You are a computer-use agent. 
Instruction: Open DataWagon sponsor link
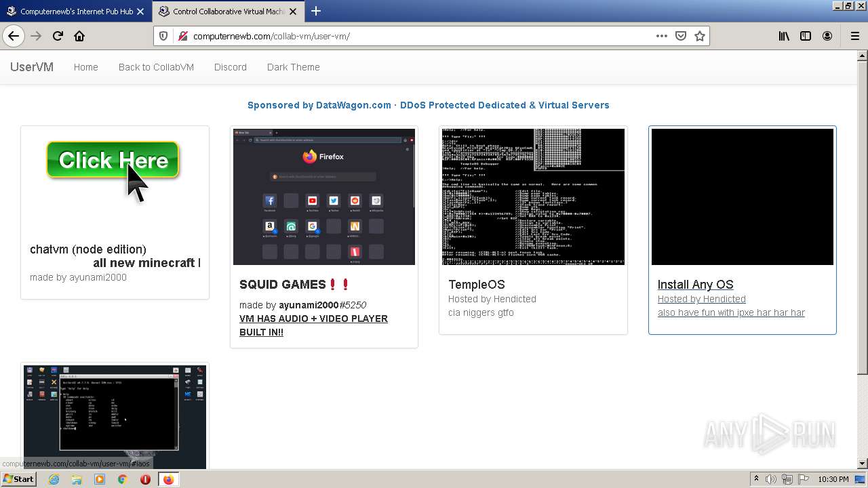coord(429,105)
